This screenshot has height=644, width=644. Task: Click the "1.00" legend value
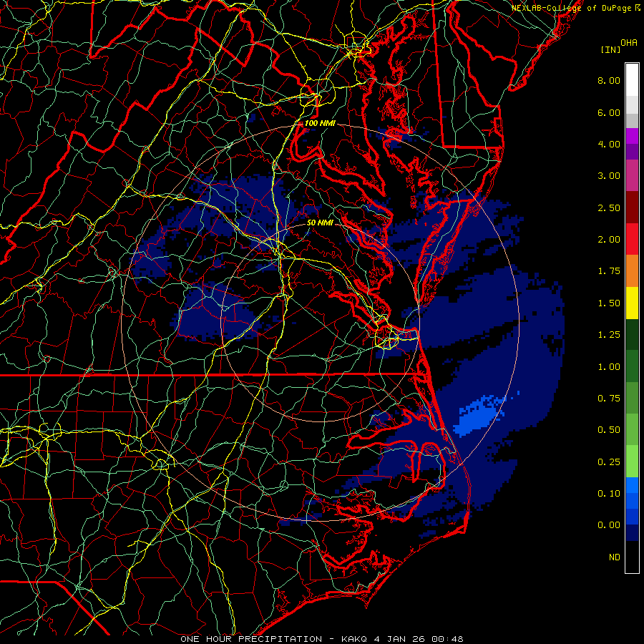609,367
